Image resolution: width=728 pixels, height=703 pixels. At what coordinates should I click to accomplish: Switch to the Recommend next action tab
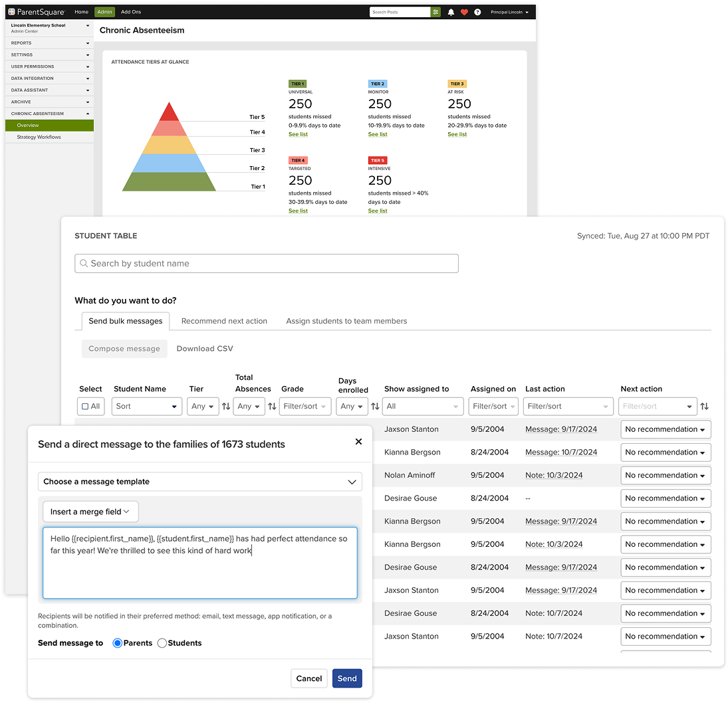tap(224, 320)
